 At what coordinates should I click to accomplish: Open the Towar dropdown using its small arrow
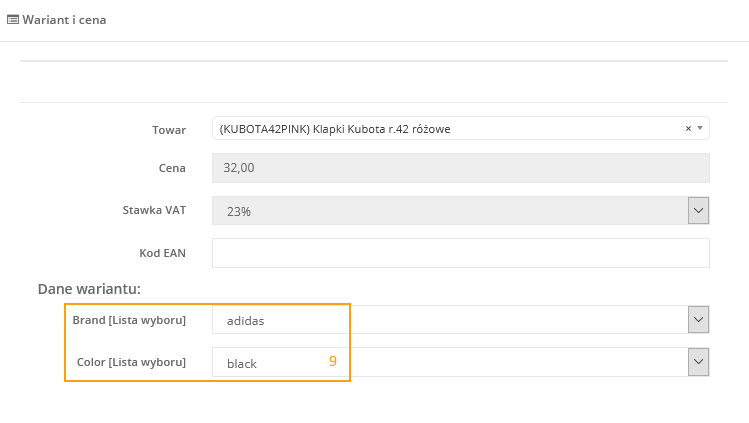pos(700,128)
